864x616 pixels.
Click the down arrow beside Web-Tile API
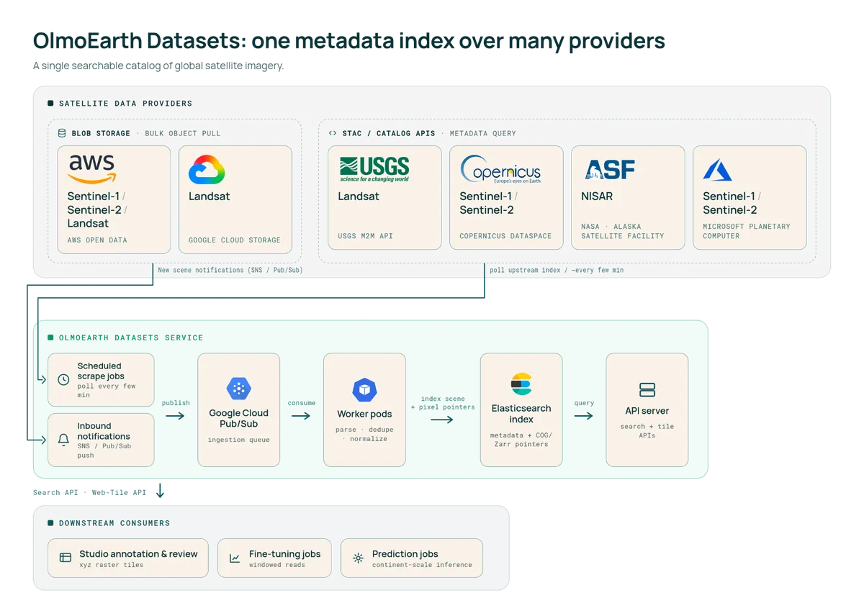point(160,491)
